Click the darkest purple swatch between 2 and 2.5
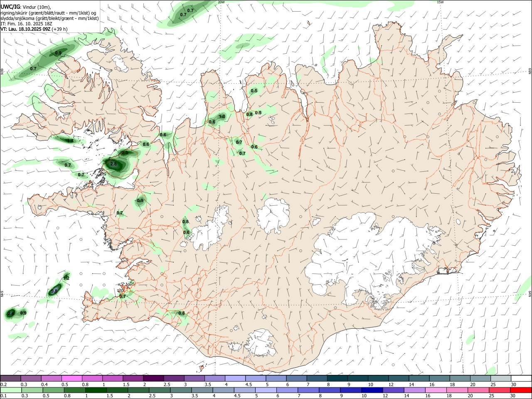 point(153,378)
